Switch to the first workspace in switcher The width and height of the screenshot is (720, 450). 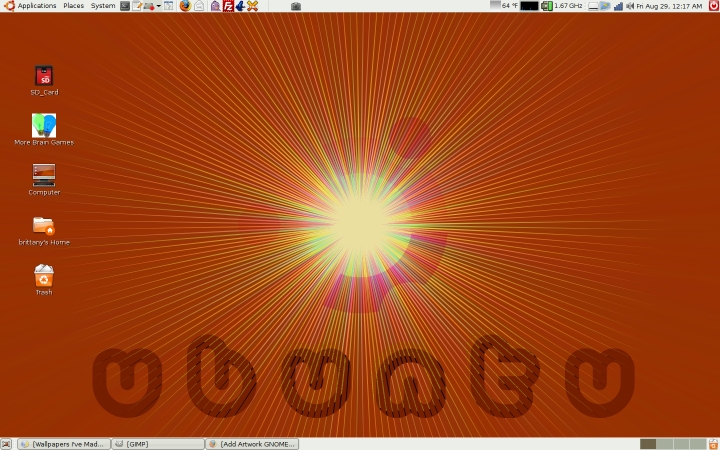pos(648,444)
